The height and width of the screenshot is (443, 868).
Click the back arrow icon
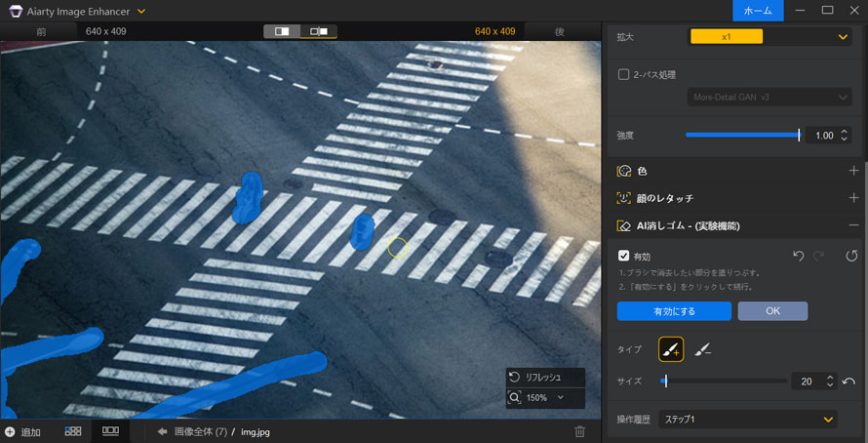click(163, 431)
